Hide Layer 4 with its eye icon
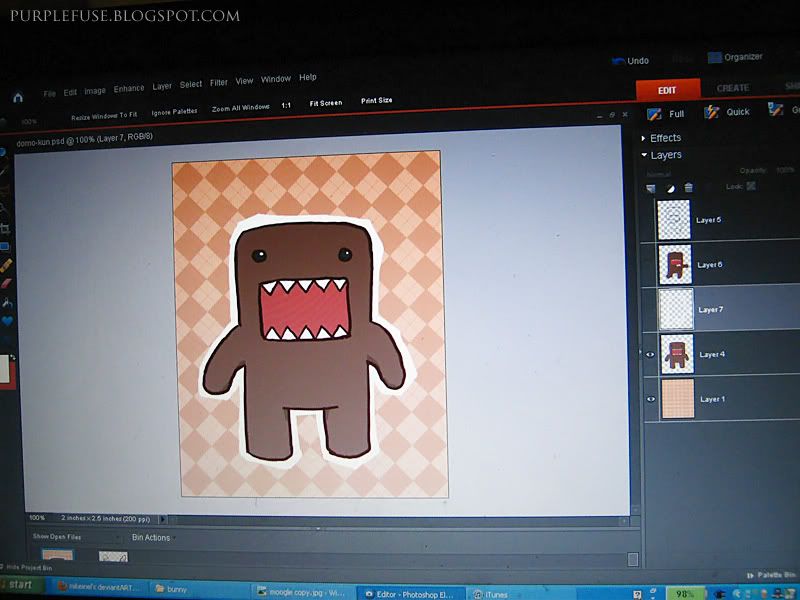Image resolution: width=800 pixels, height=600 pixels. (651, 354)
